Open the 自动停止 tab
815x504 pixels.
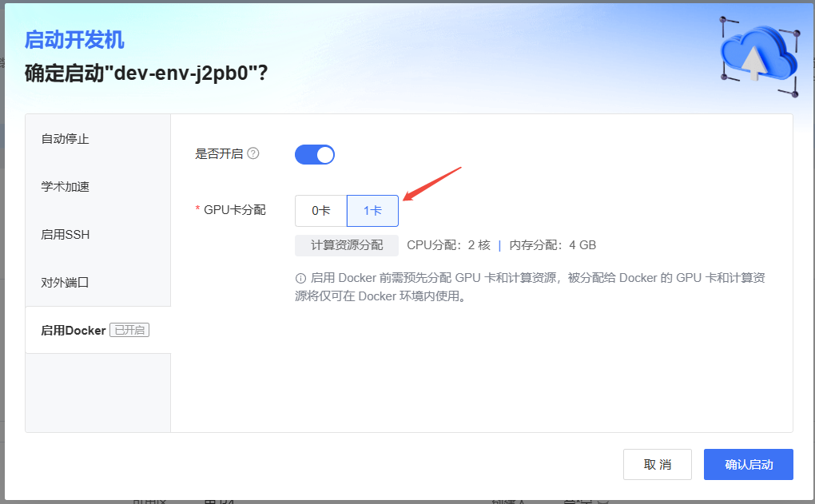[x=66, y=139]
